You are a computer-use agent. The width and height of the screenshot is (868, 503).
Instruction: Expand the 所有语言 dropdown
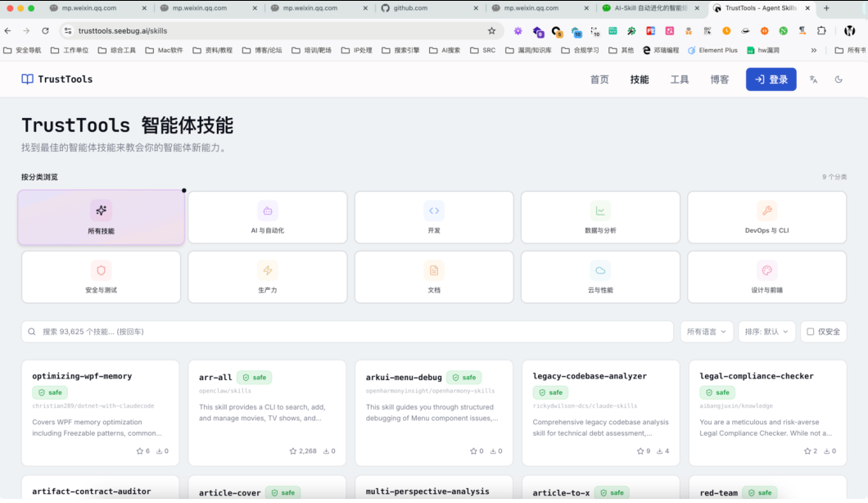click(x=707, y=331)
